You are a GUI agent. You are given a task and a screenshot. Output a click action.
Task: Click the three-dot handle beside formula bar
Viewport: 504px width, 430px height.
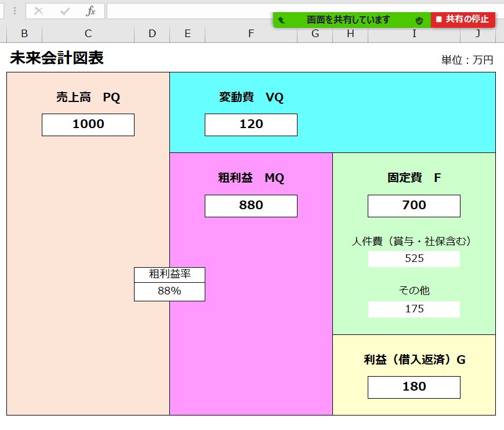14,11
